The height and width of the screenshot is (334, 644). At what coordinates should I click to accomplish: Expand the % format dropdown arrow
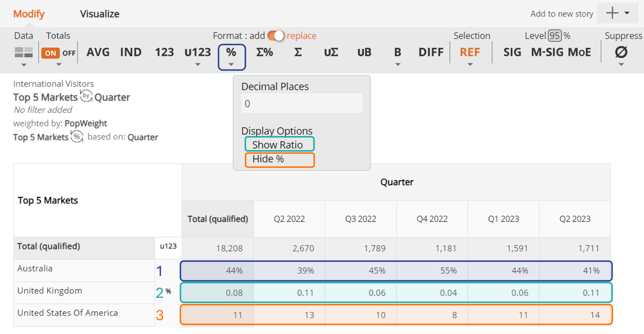tap(231, 64)
